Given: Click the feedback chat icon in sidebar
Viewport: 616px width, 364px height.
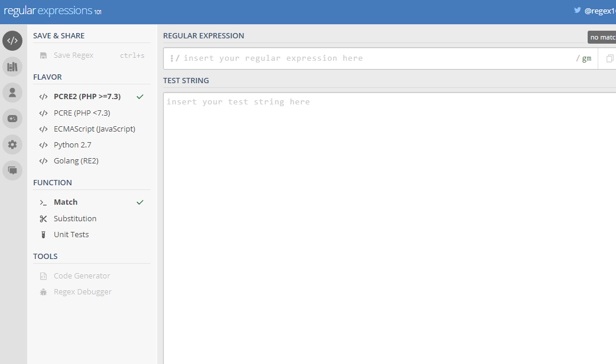Looking at the screenshot, I should pos(12,170).
